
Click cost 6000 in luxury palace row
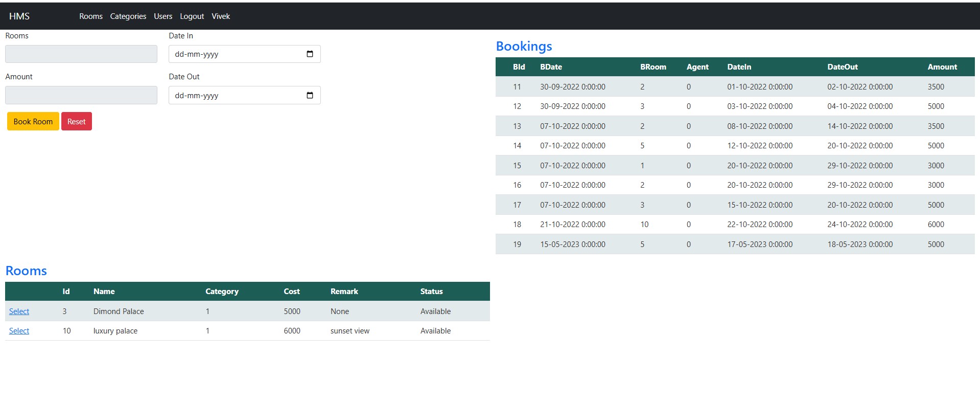point(292,331)
